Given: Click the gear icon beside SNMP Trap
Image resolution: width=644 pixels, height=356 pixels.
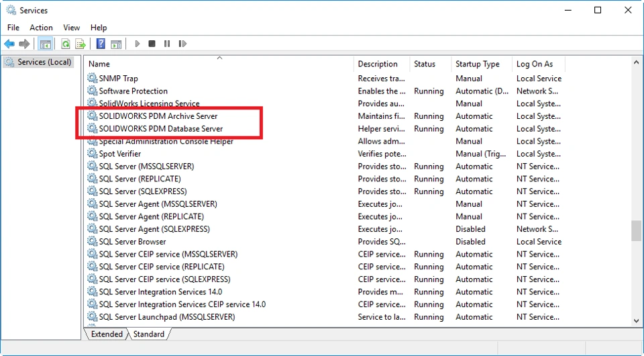Looking at the screenshot, I should [93, 78].
